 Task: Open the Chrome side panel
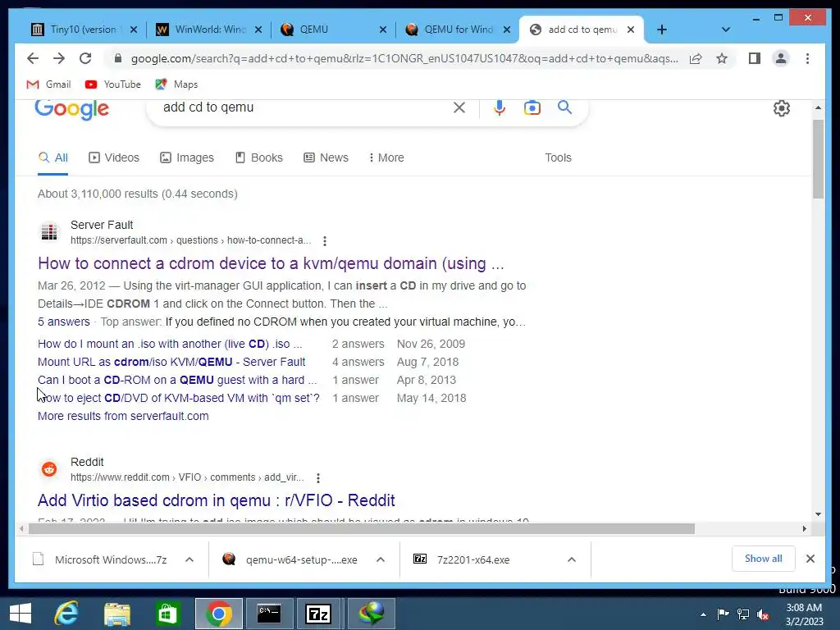755,58
